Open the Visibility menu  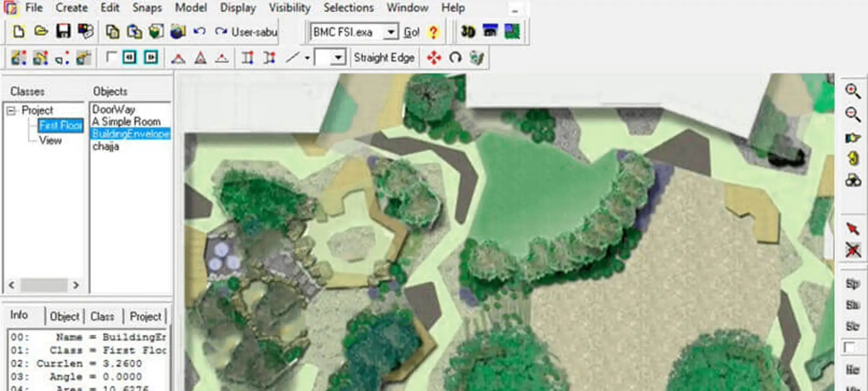pos(289,8)
